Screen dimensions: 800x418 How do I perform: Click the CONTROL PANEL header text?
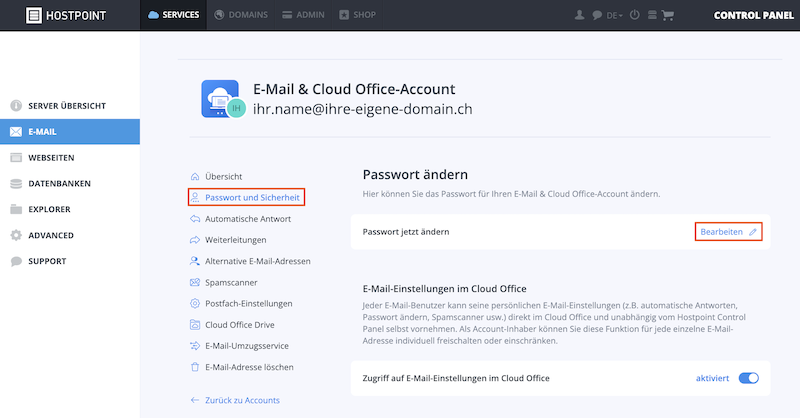pyautogui.click(x=754, y=15)
